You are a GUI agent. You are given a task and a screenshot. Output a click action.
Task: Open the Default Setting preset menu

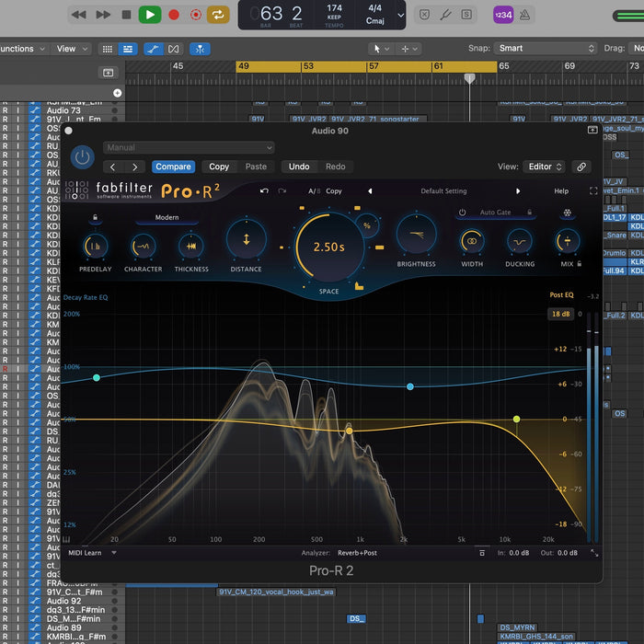443,191
